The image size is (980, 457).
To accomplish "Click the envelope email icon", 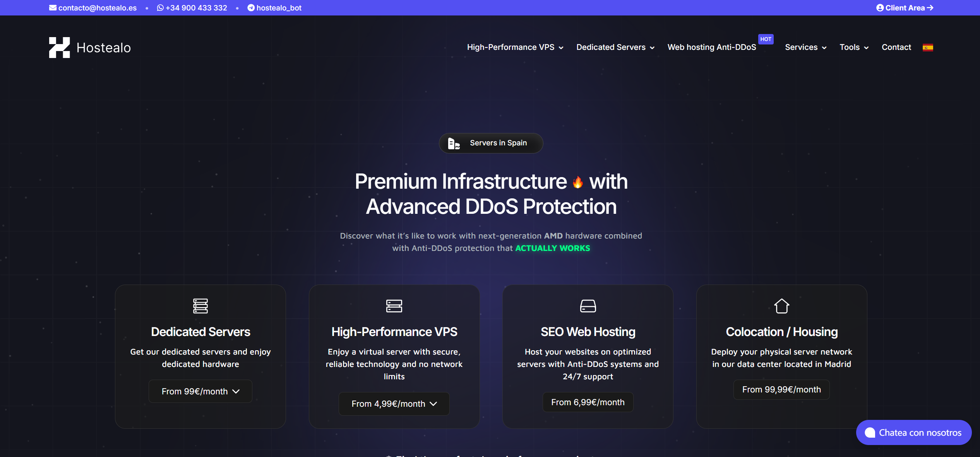I will pos(53,8).
